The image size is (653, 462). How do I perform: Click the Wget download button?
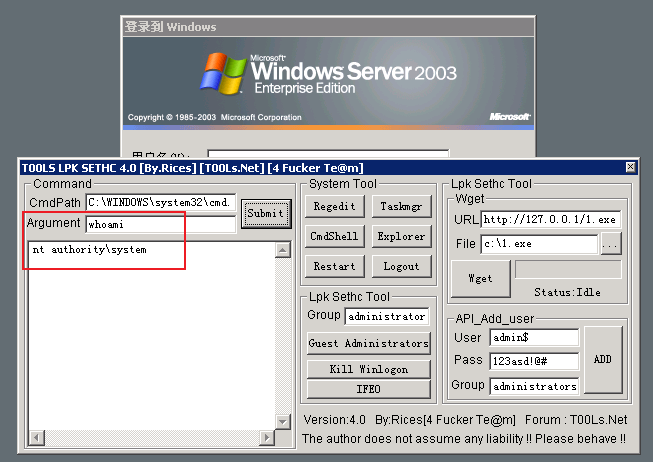point(481,278)
